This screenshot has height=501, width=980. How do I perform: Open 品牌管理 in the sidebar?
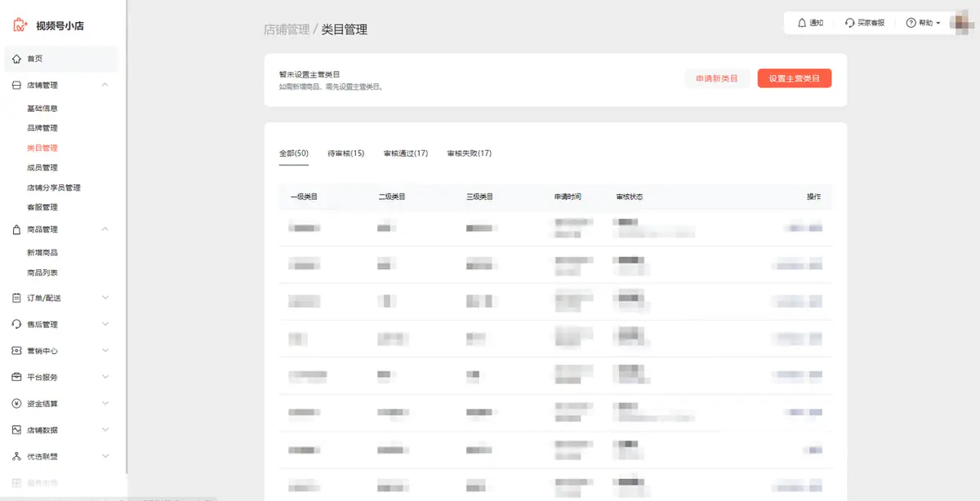click(42, 128)
